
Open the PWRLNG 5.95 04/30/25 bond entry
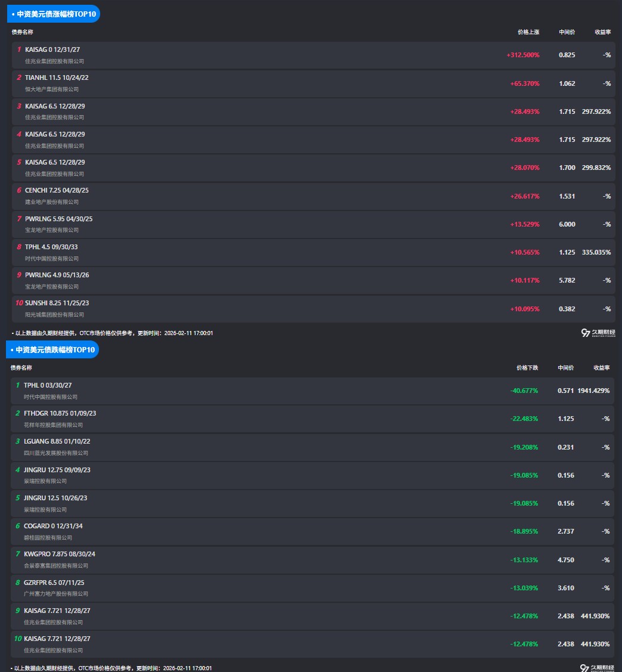click(58, 219)
